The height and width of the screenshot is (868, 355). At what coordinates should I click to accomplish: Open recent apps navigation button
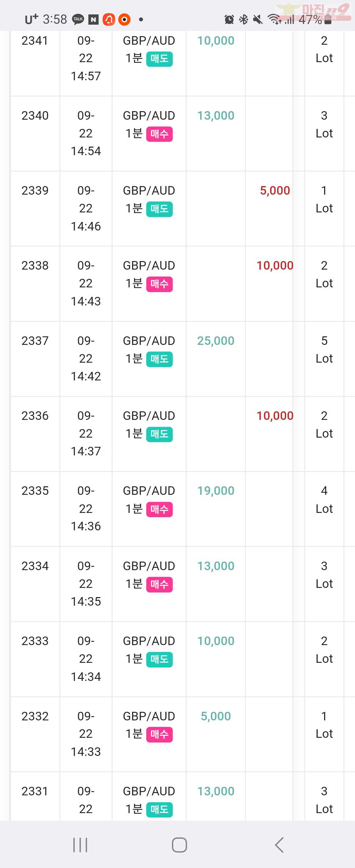pos(80,845)
